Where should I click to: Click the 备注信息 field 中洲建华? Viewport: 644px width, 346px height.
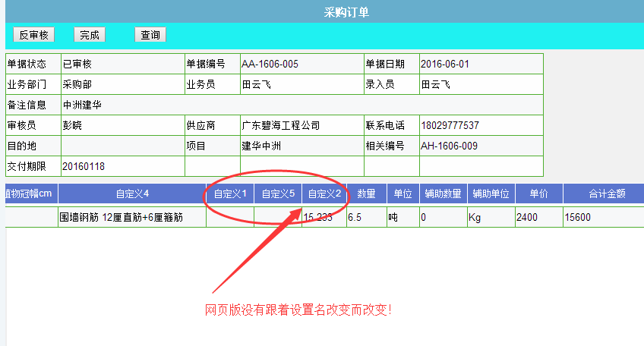click(x=82, y=105)
